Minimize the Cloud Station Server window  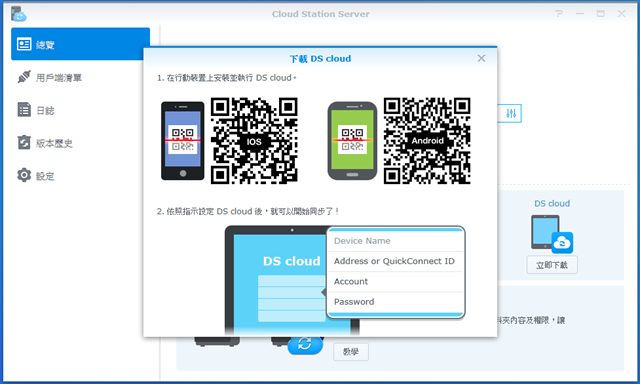(580, 14)
